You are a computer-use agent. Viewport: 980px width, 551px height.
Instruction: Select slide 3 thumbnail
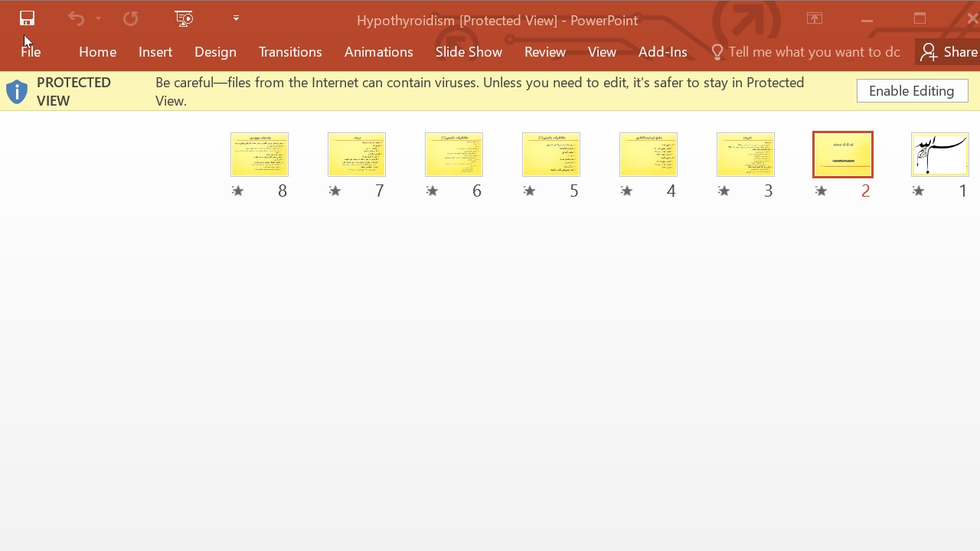745,155
